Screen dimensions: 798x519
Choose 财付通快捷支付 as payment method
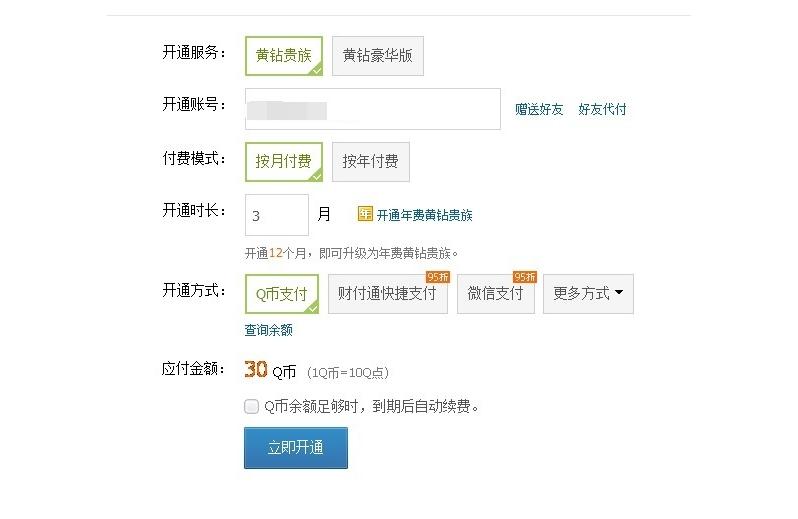pyautogui.click(x=387, y=294)
